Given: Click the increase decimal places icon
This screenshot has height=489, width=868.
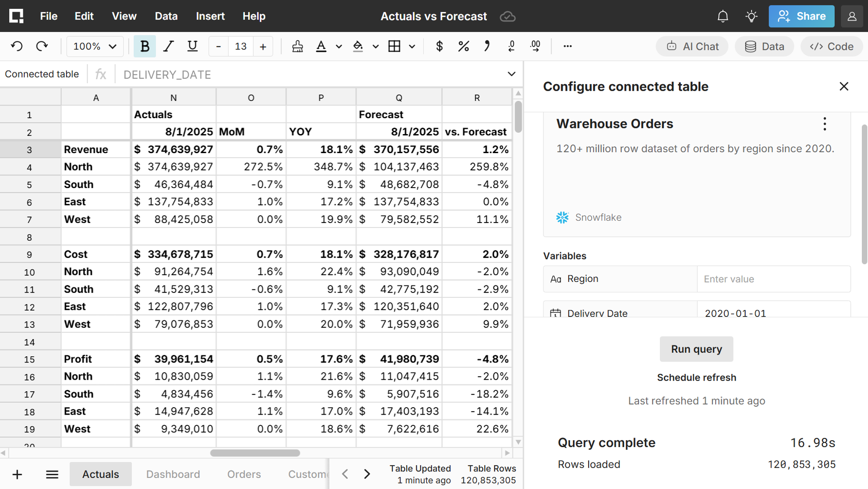Looking at the screenshot, I should [x=535, y=46].
